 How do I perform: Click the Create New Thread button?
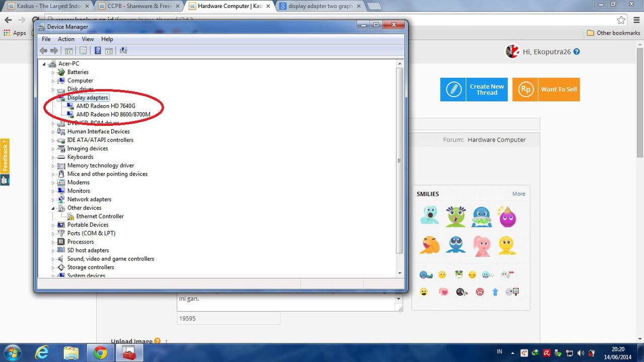[474, 89]
